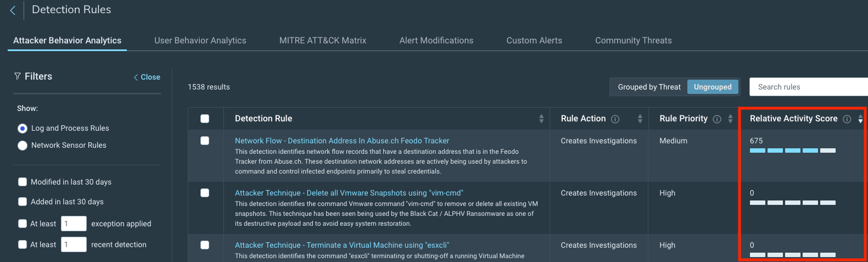The height and width of the screenshot is (262, 868).
Task: Close the Filters panel
Action: tap(147, 77)
